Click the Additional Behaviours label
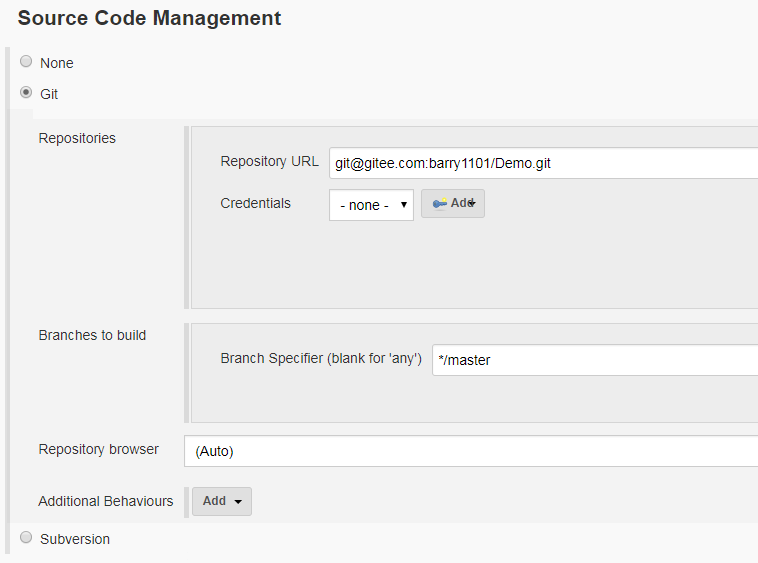The height and width of the screenshot is (563, 758). click(105, 501)
